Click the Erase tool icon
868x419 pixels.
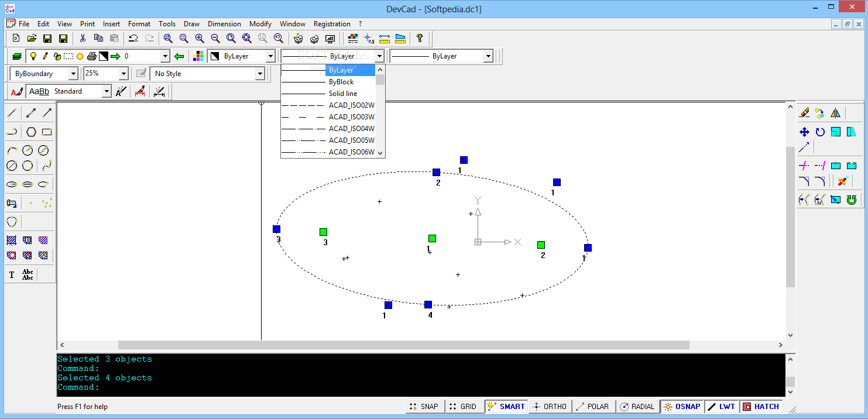pos(804,113)
